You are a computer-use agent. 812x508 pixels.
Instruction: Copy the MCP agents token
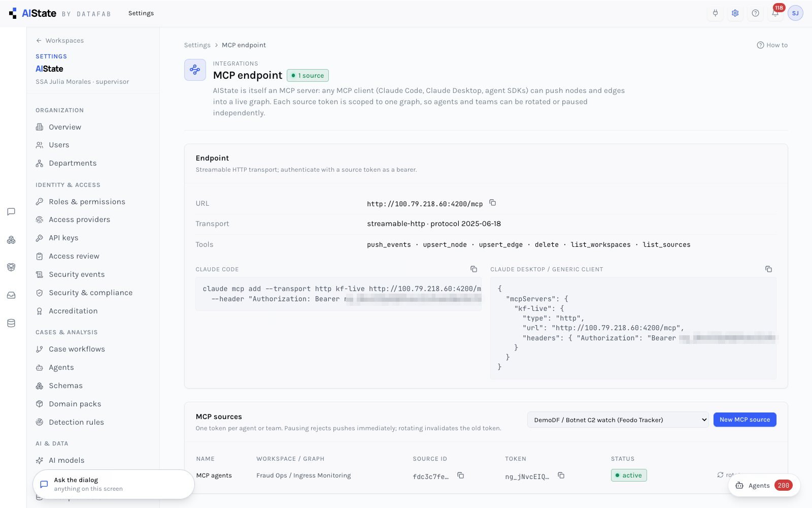(561, 475)
